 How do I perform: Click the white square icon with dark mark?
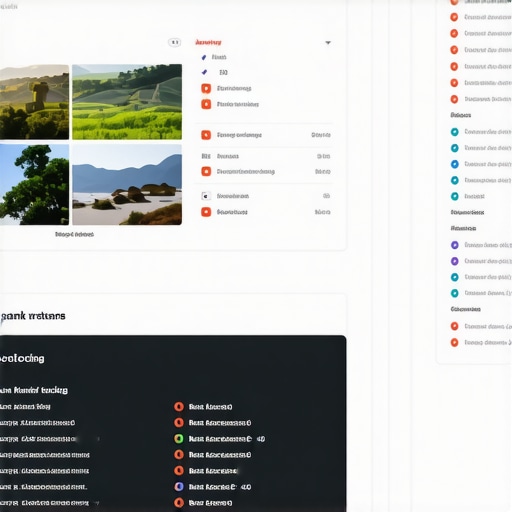pos(206,196)
